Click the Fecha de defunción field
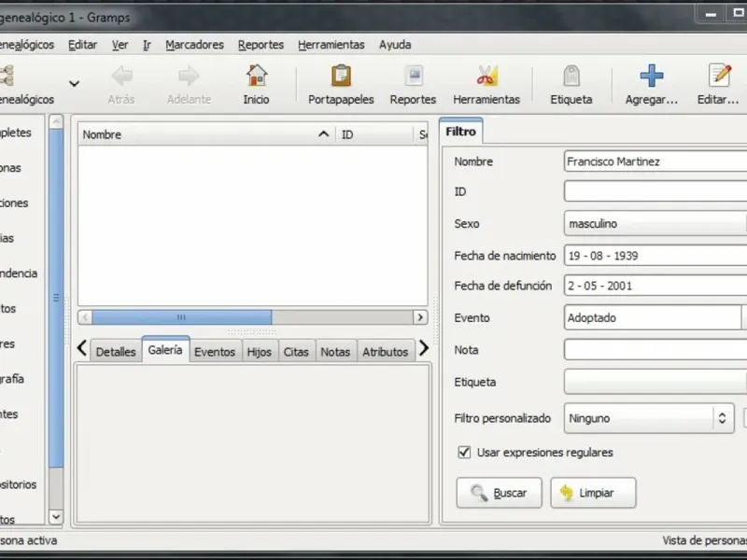Screen dimensions: 747x560 tap(655, 286)
